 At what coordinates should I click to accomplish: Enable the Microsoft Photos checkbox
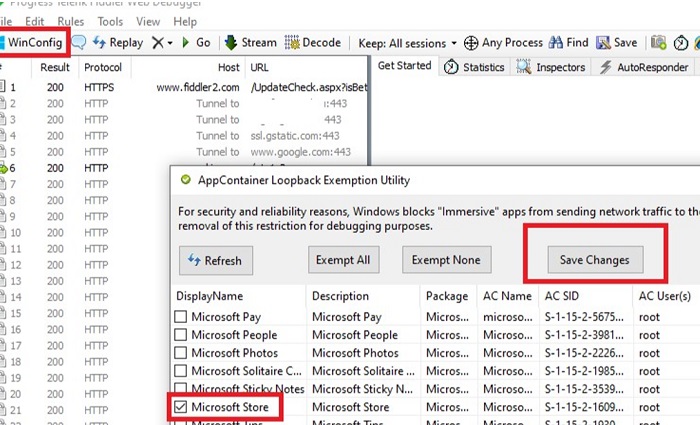(181, 353)
